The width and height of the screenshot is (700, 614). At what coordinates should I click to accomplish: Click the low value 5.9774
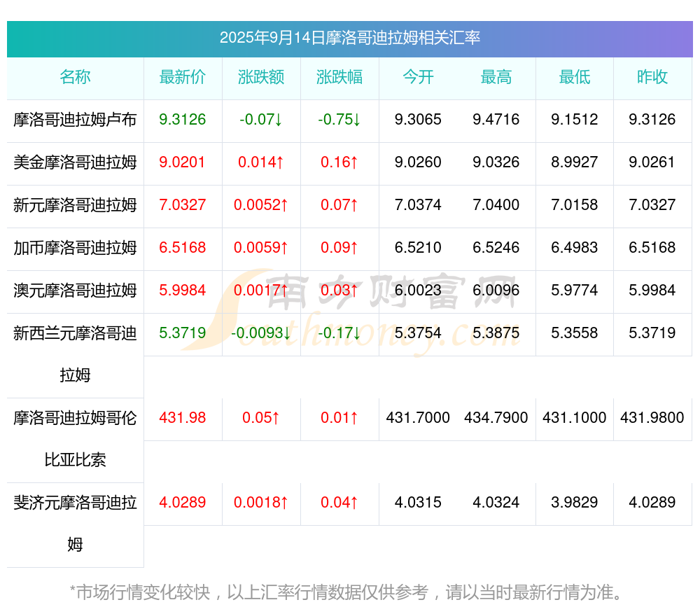point(575,291)
